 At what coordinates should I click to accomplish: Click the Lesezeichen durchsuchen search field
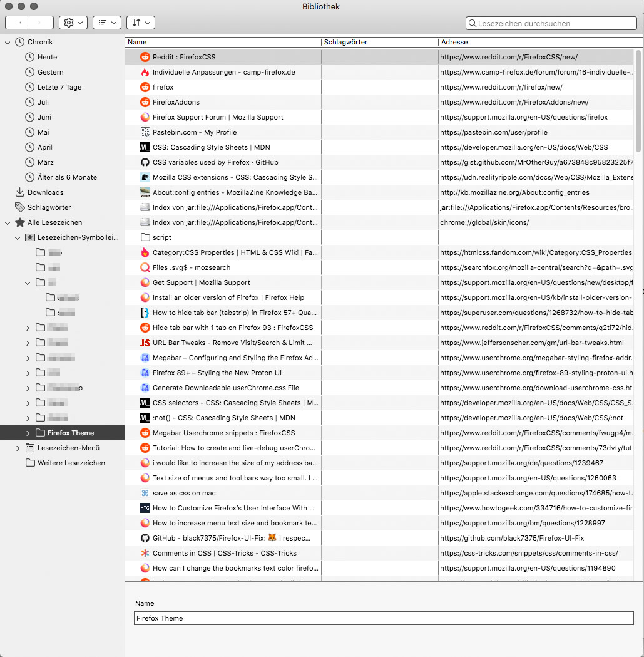tap(551, 23)
